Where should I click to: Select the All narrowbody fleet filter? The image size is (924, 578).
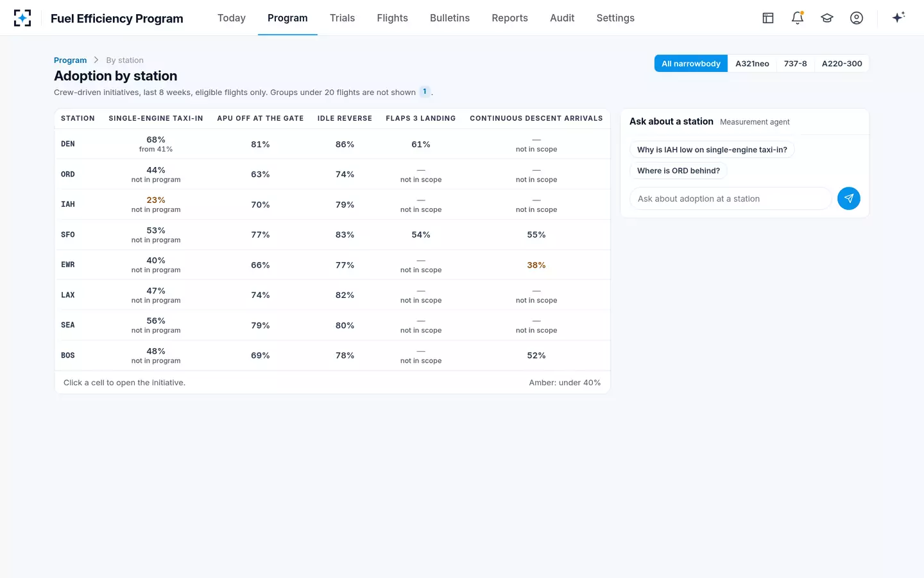[691, 64]
